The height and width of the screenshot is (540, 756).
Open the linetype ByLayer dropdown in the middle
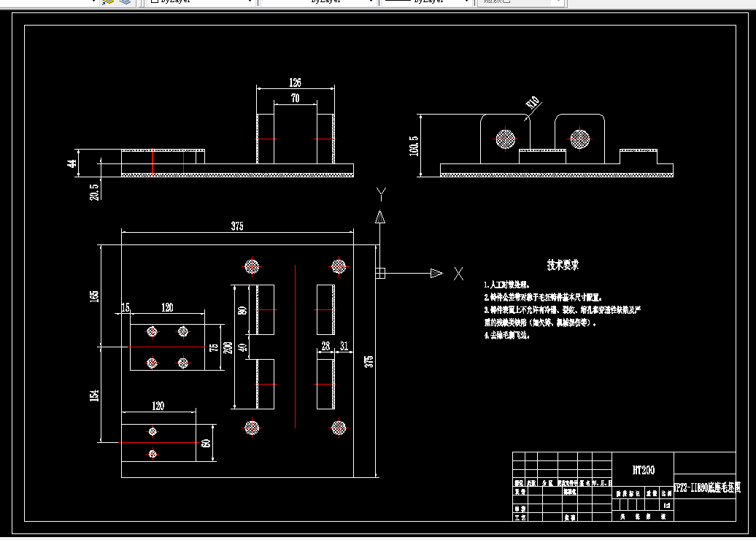pos(318,2)
